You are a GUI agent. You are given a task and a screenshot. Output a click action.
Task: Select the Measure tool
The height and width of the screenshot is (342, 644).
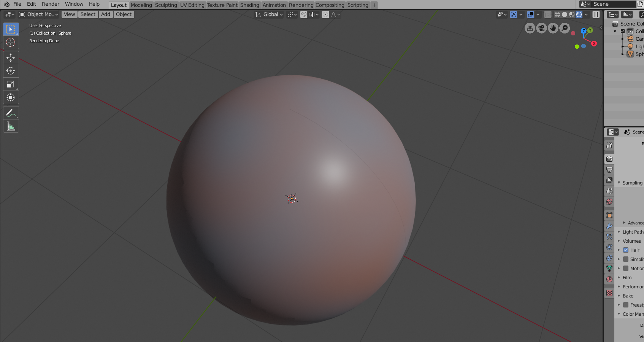[x=11, y=126]
